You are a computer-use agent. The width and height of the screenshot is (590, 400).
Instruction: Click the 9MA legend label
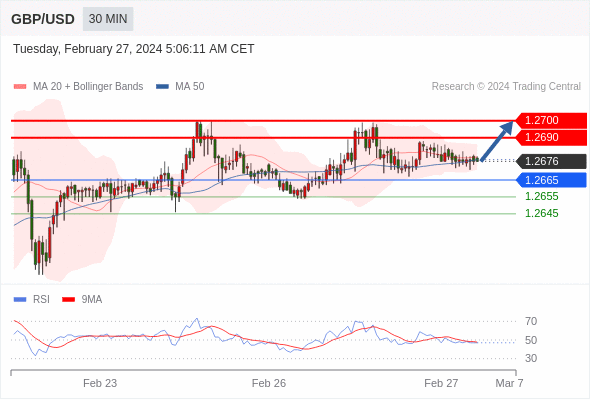click(x=92, y=300)
